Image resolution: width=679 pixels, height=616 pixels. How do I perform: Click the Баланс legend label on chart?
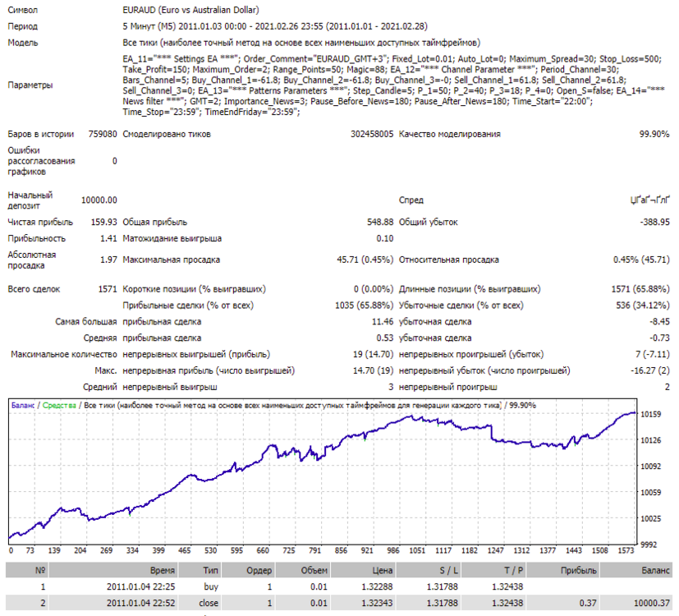tap(23, 406)
